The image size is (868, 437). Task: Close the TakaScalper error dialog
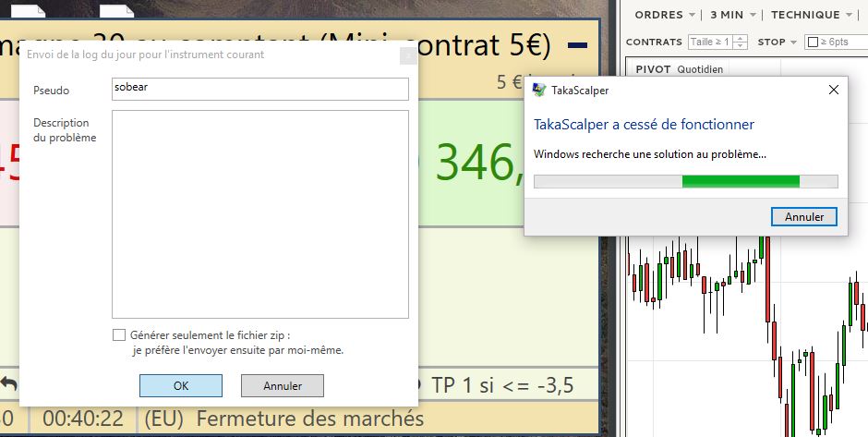833,90
